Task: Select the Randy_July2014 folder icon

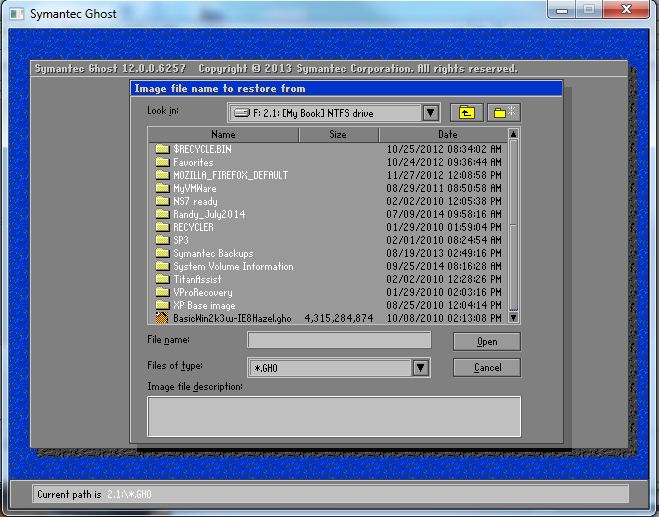Action: coord(162,214)
